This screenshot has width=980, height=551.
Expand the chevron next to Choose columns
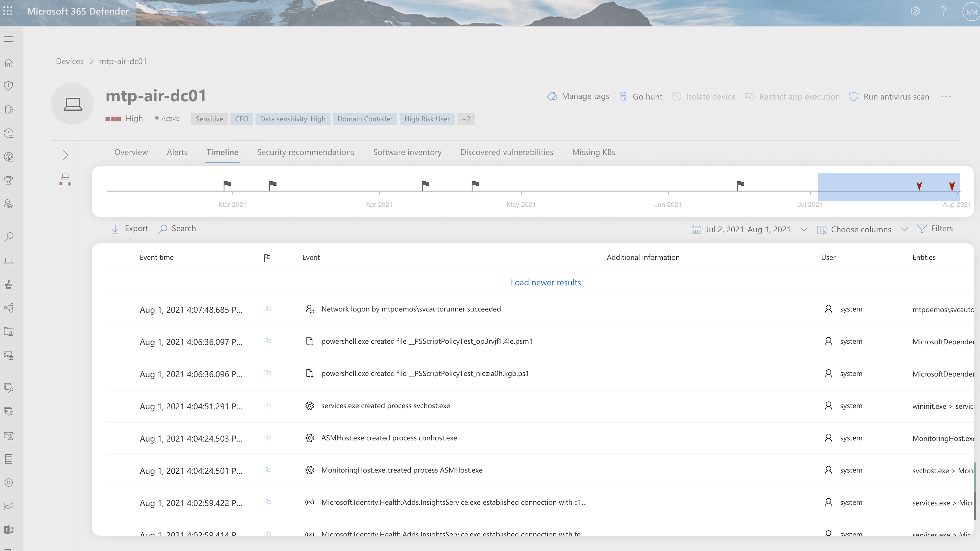(x=904, y=229)
